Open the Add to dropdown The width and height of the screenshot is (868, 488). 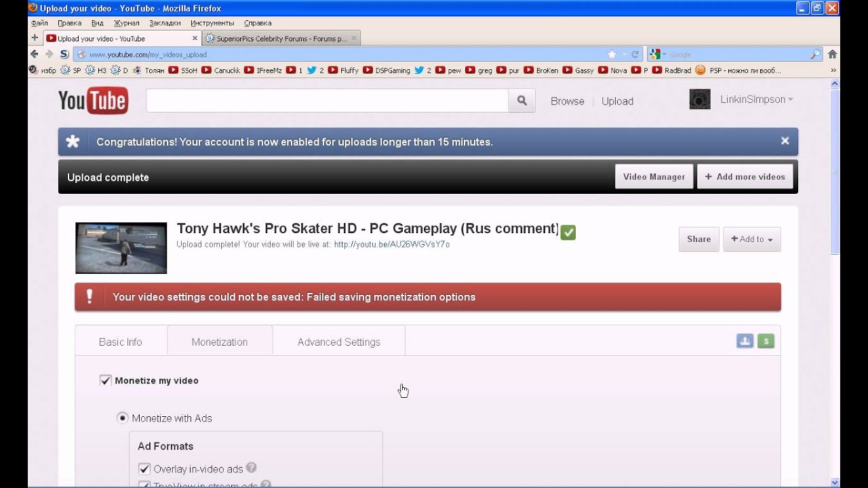click(752, 239)
